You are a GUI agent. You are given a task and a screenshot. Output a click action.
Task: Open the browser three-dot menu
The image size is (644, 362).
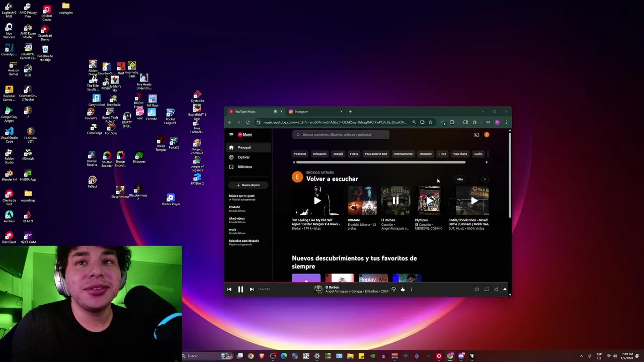point(506,122)
